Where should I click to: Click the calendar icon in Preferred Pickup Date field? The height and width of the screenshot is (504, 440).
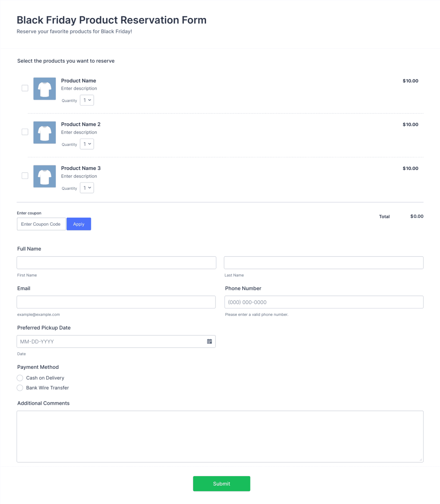coord(209,341)
